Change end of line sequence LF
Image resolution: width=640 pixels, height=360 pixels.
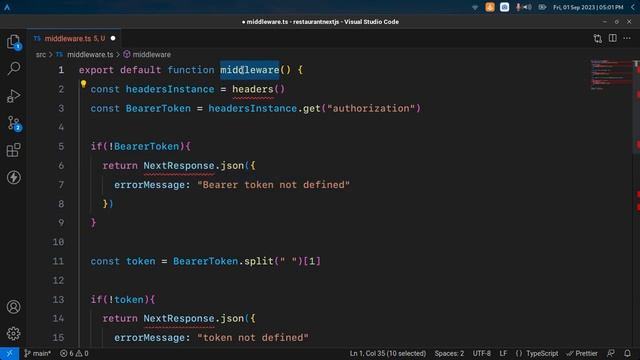(503, 353)
